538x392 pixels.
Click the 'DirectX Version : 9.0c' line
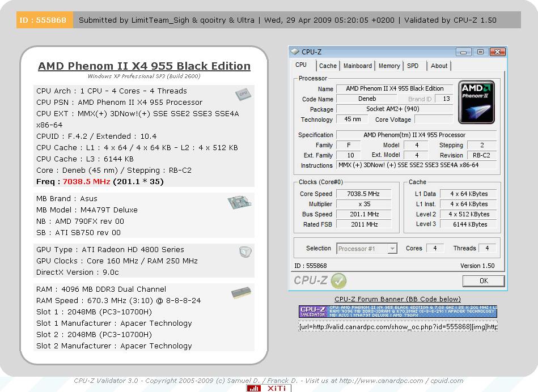(x=78, y=272)
